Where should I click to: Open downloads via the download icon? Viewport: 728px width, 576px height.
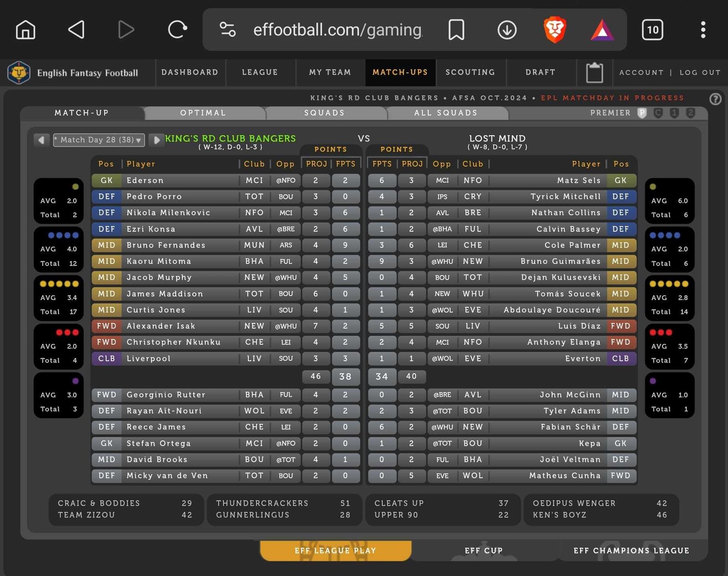(507, 30)
